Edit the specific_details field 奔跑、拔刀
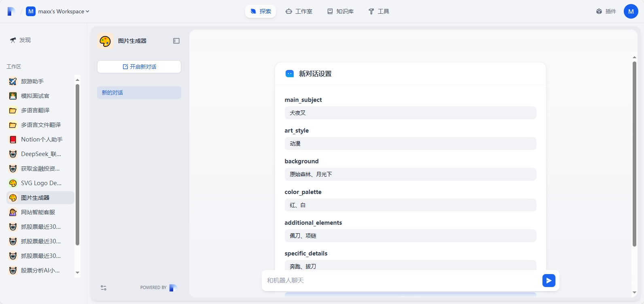 (x=410, y=265)
